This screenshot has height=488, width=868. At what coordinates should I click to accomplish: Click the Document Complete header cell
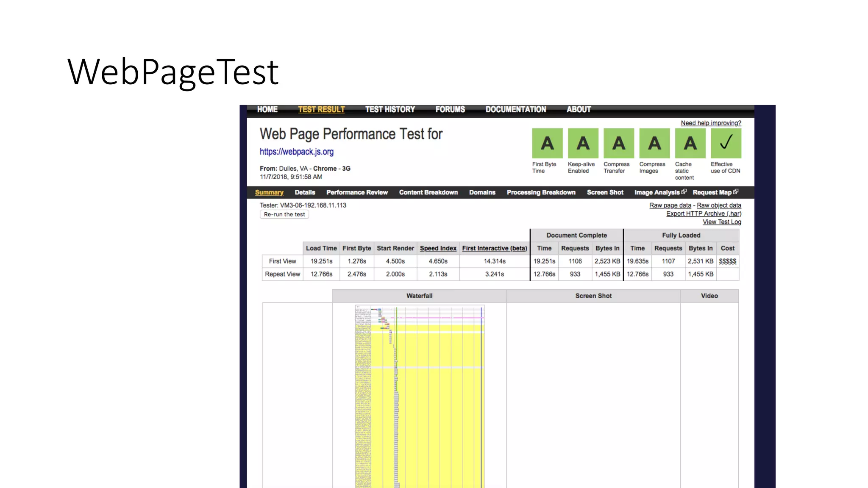[576, 235]
